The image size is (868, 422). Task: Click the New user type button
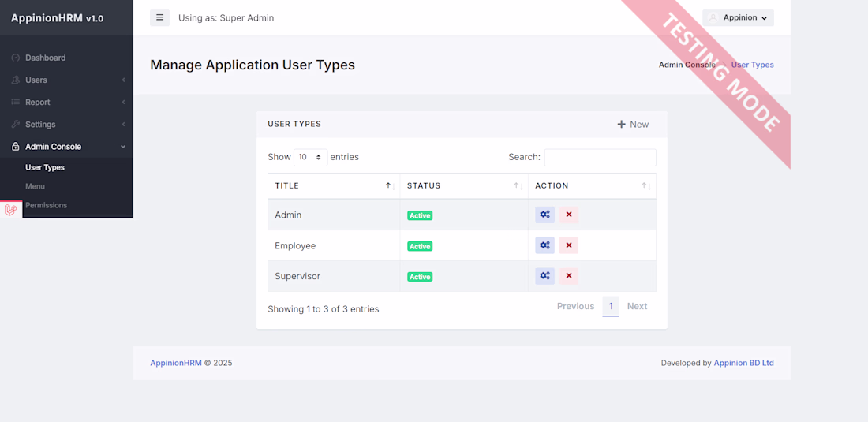pyautogui.click(x=633, y=124)
